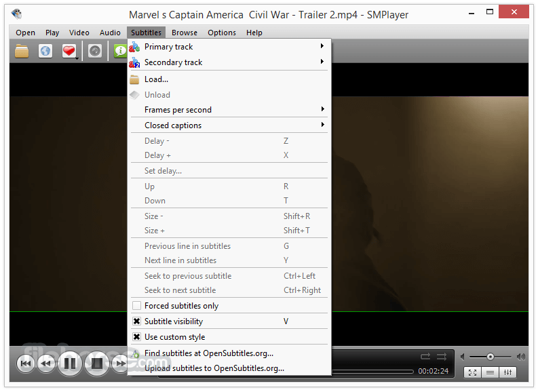Viewport: 538px width, 392px height.
Task: Click Seek to previous subtitle entry
Action: [229, 276]
